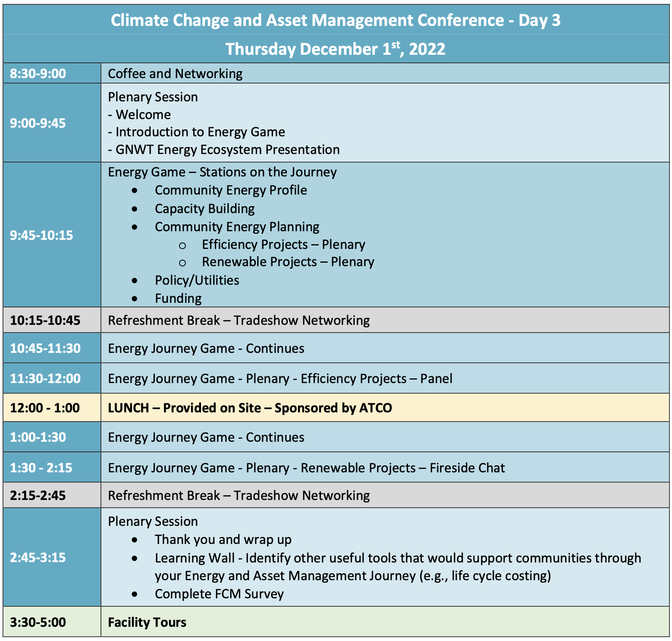Select the 3:30-5:00 time cell
The image size is (672, 641).
38,622
